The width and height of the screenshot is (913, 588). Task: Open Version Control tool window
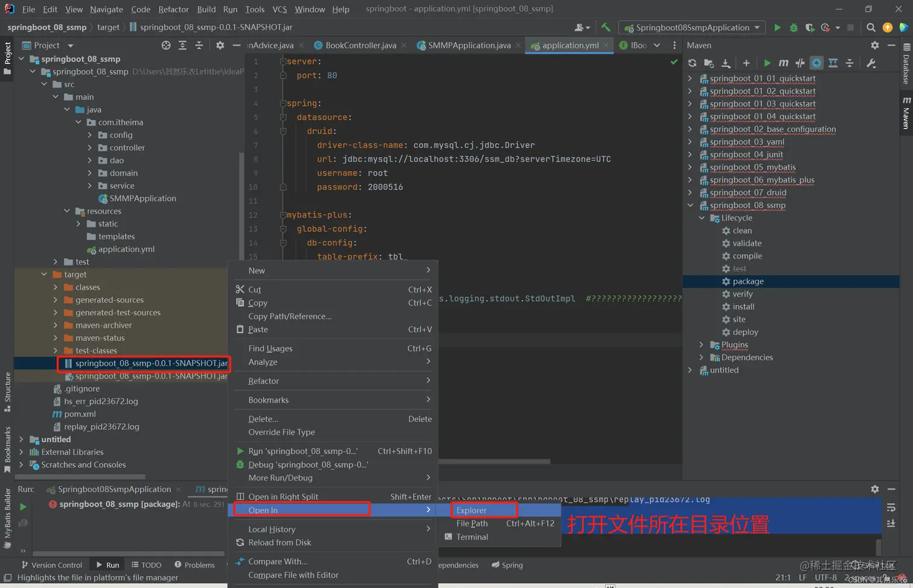[51, 565]
